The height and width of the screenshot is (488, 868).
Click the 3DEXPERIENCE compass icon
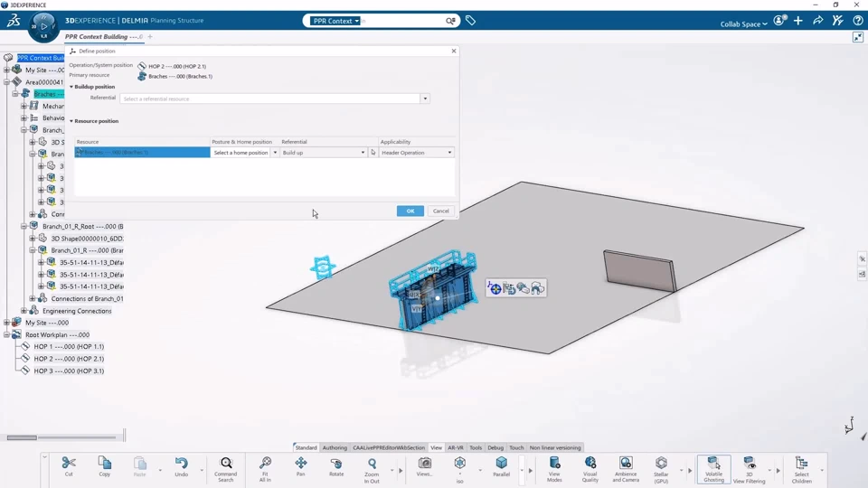click(43, 26)
